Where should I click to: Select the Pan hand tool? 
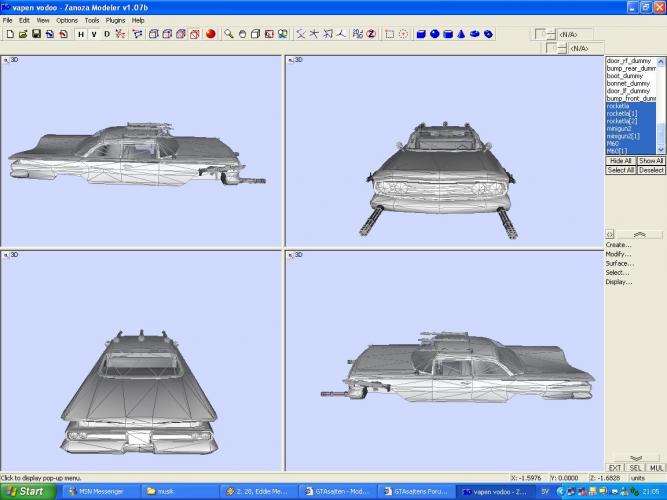pos(242,33)
